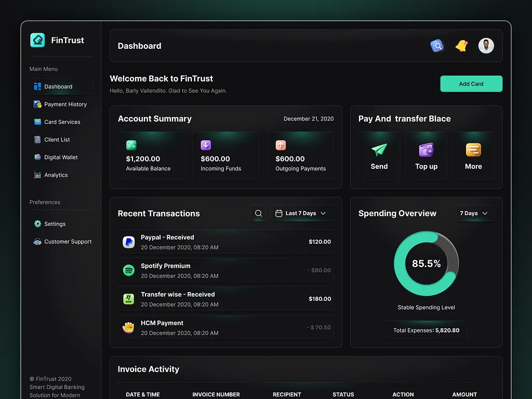Click the Invoice Activity heading
The height and width of the screenshot is (399, 532).
pyautogui.click(x=148, y=369)
